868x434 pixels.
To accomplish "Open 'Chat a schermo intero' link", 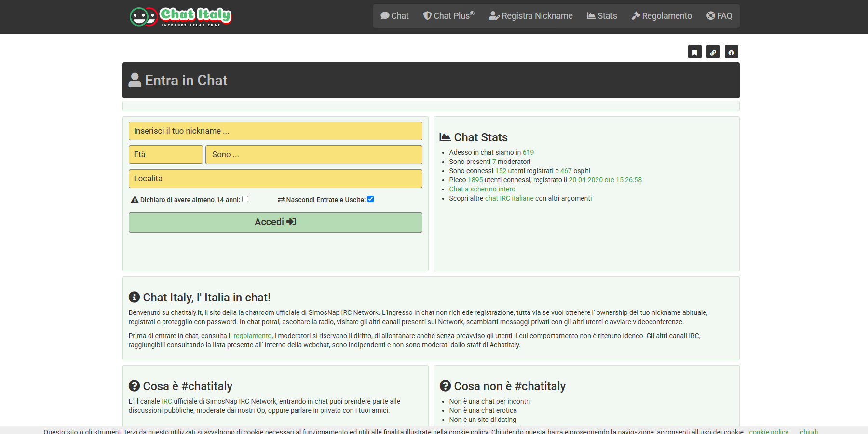I will 482,189.
